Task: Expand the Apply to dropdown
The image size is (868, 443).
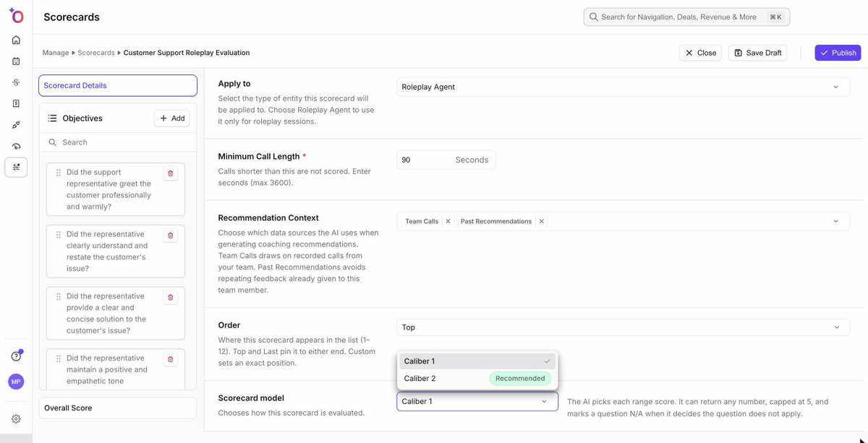Action: [623, 87]
